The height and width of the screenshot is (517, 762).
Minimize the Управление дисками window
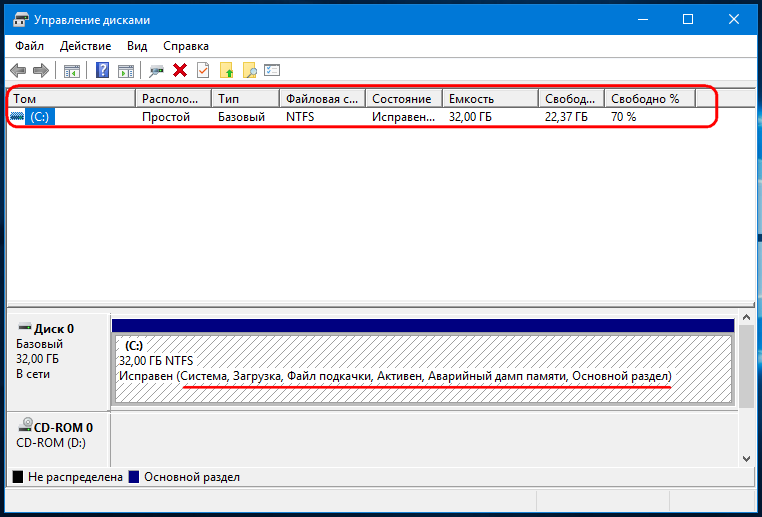tap(643, 20)
